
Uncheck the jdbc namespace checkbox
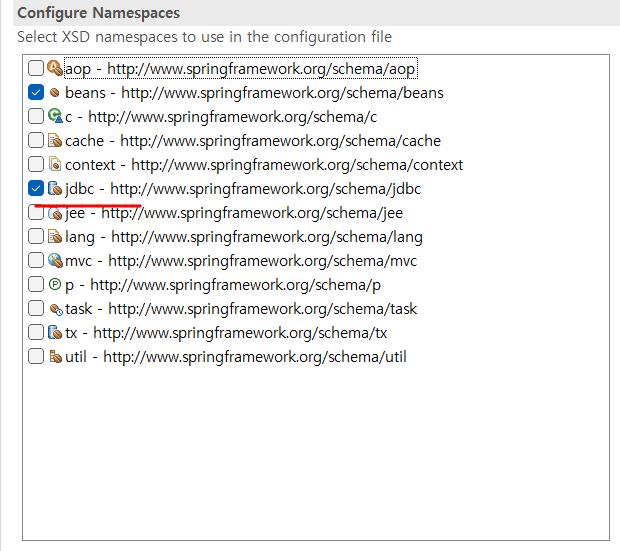(x=36, y=188)
